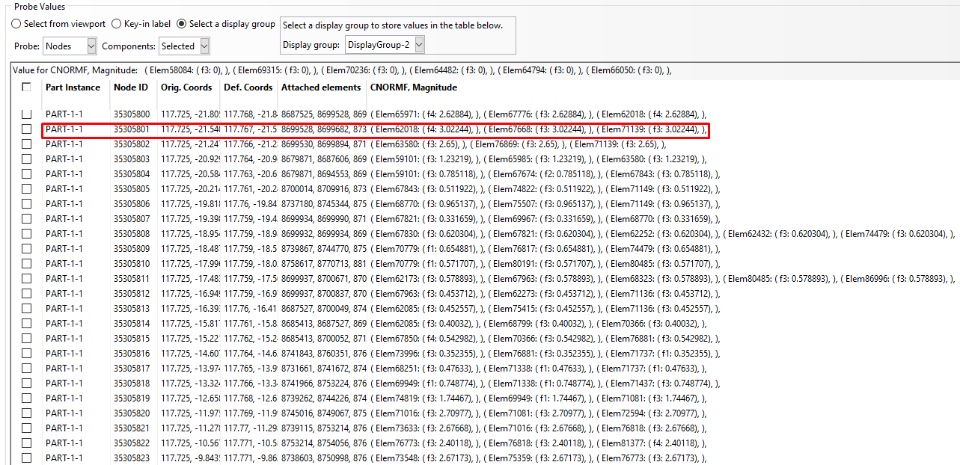Check the checkbox for node 35305823
The image size is (960, 465).
[x=26, y=458]
